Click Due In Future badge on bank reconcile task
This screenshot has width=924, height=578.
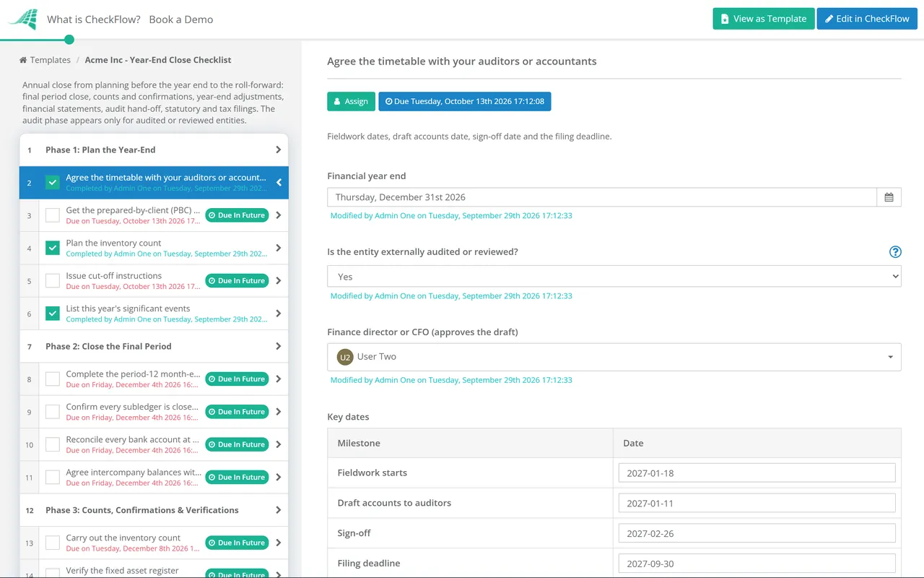tap(237, 444)
